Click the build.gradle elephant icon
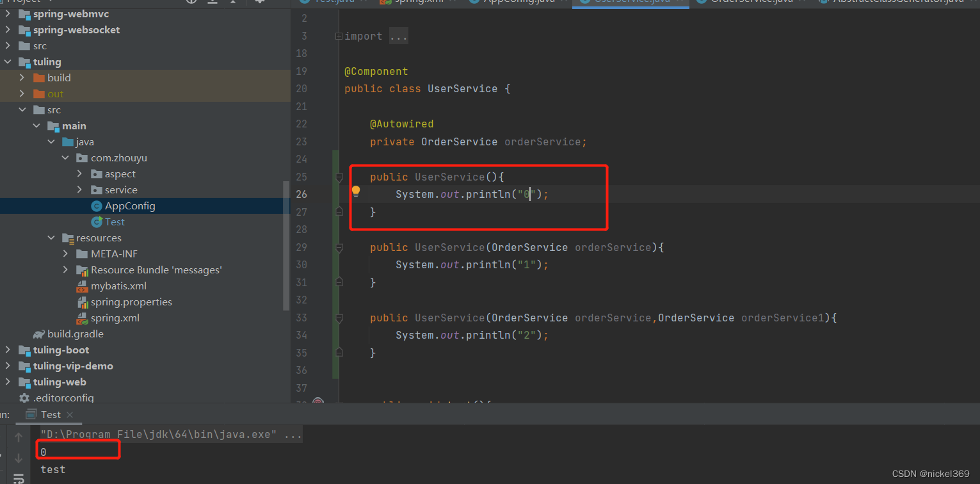 [x=38, y=334]
